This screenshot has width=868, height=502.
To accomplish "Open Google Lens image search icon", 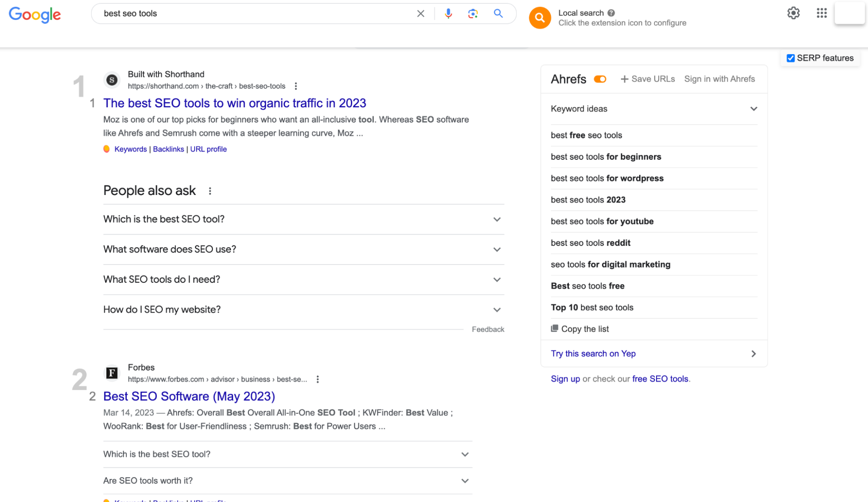I will pyautogui.click(x=473, y=13).
